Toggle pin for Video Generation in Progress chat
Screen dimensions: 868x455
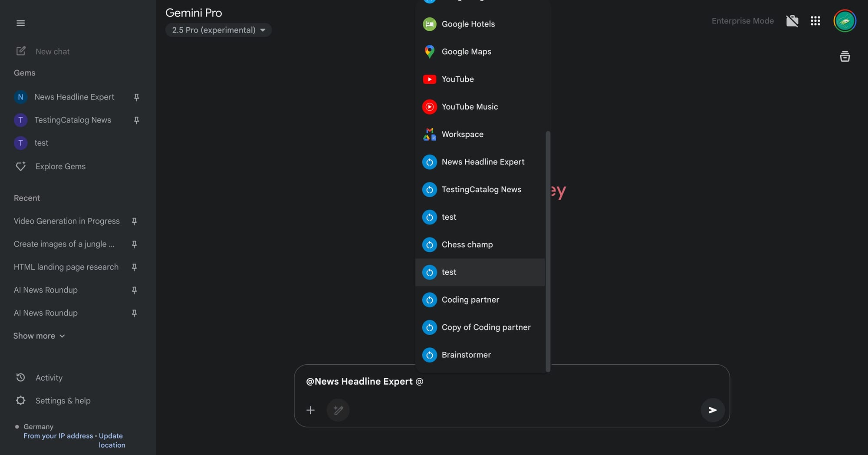pos(134,221)
